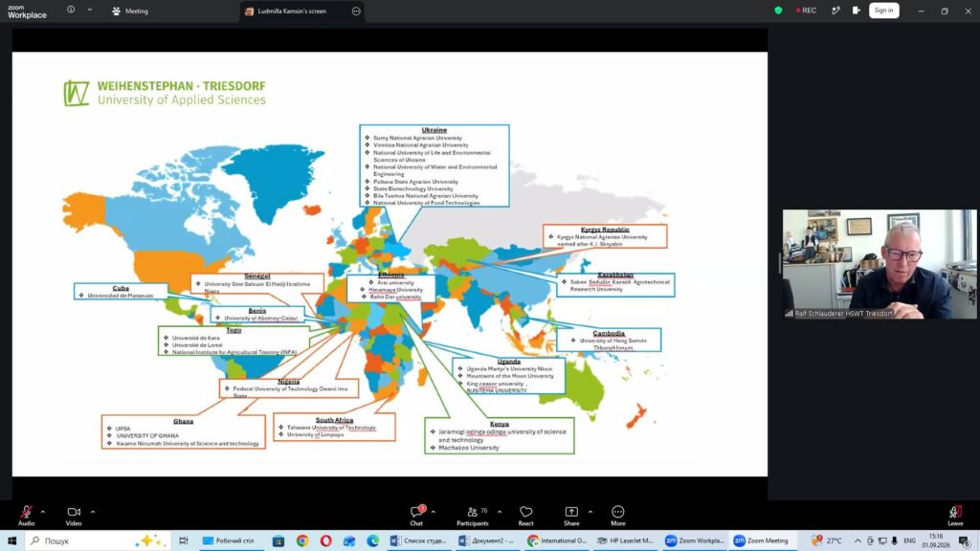Screen dimensions: 980x551
Task: Open Google Chrome from the taskbar
Action: pos(301,541)
